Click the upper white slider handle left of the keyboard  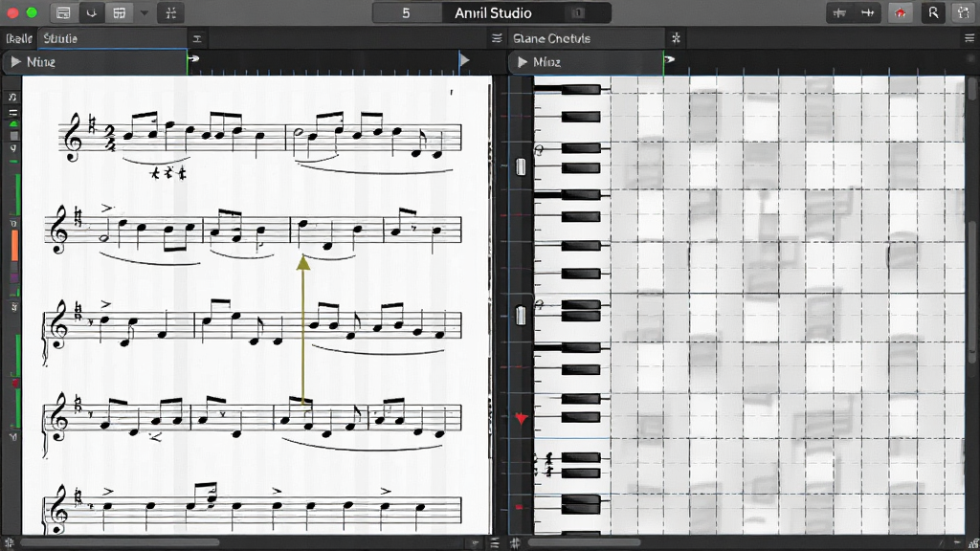pyautogui.click(x=521, y=166)
